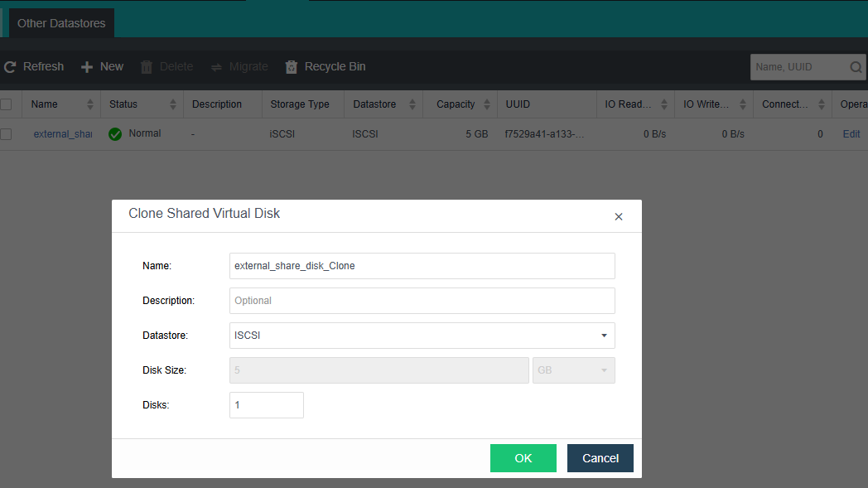Focus the Disks count field
Image resolution: width=868 pixels, height=488 pixels.
tap(266, 405)
